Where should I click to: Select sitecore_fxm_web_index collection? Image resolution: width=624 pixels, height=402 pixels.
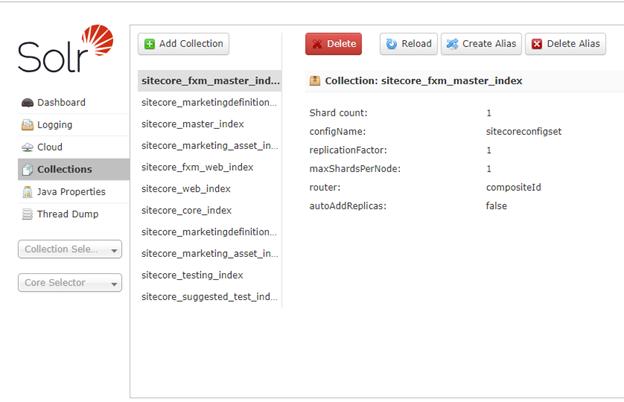pos(210,167)
